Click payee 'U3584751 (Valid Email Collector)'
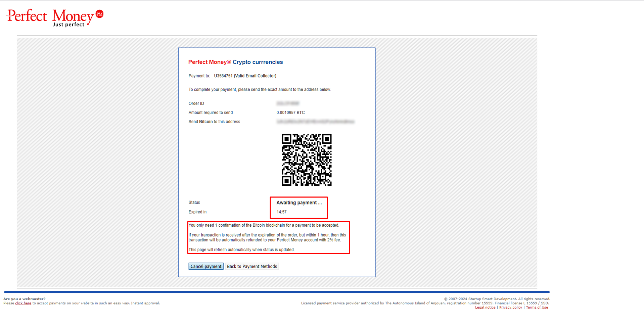644x319 pixels. [245, 76]
